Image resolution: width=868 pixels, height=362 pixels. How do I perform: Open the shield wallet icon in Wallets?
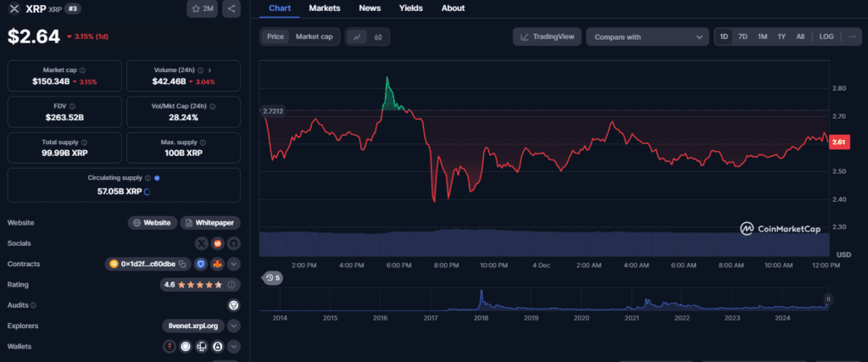[x=186, y=347]
